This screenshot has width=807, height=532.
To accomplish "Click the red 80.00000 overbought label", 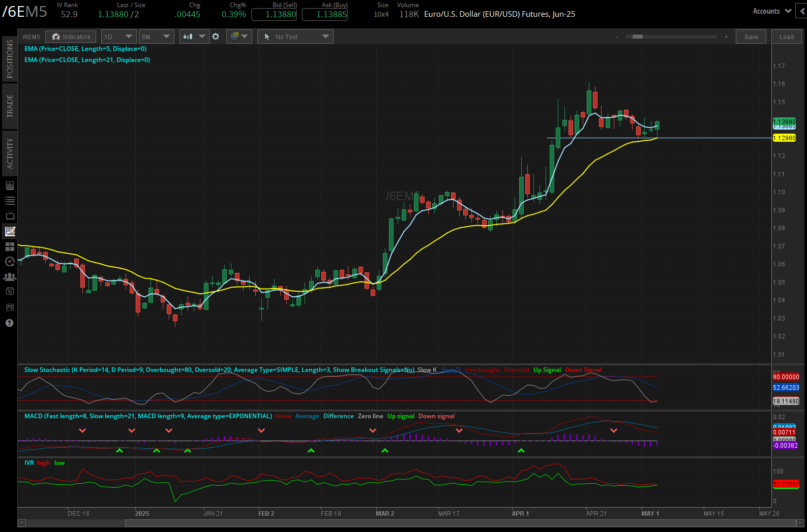I will 786,377.
